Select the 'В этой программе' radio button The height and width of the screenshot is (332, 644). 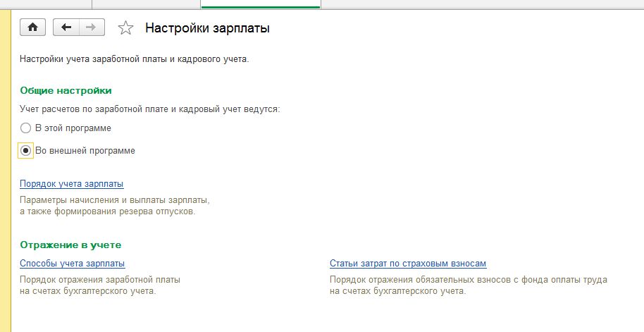pos(26,128)
